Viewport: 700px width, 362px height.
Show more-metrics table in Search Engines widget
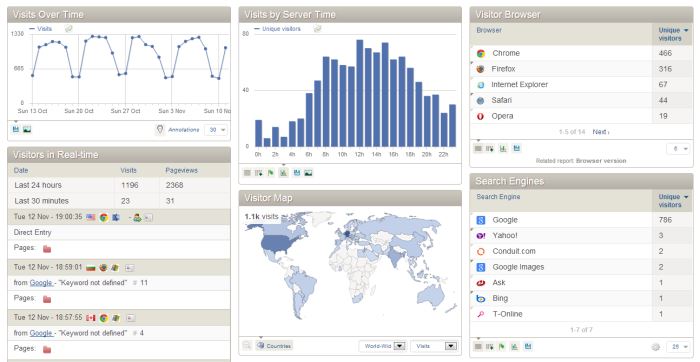pos(490,346)
